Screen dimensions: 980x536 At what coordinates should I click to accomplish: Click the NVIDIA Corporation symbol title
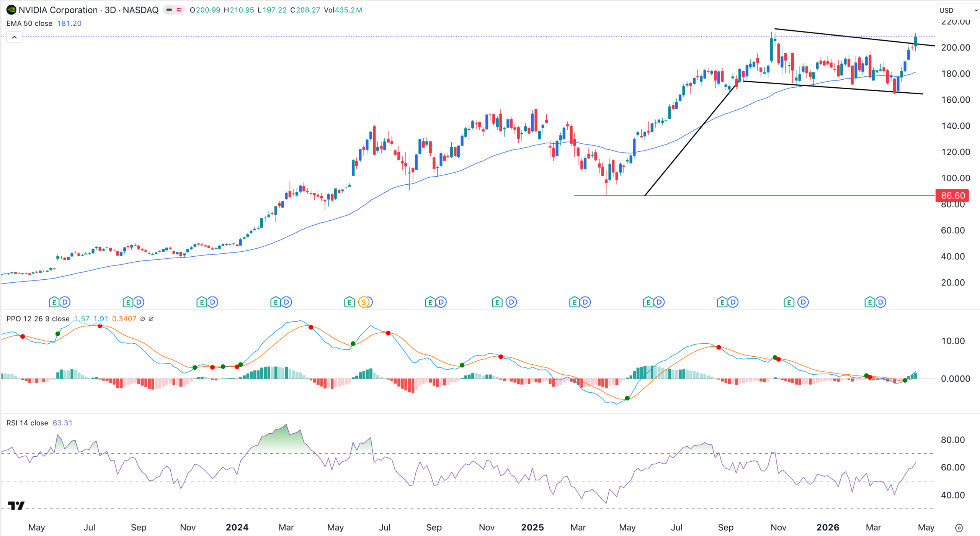58,10
